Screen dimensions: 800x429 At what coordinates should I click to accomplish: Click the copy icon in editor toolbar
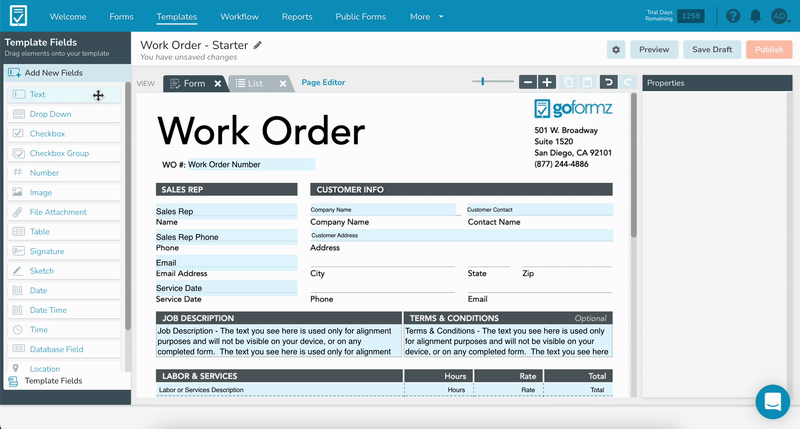568,82
